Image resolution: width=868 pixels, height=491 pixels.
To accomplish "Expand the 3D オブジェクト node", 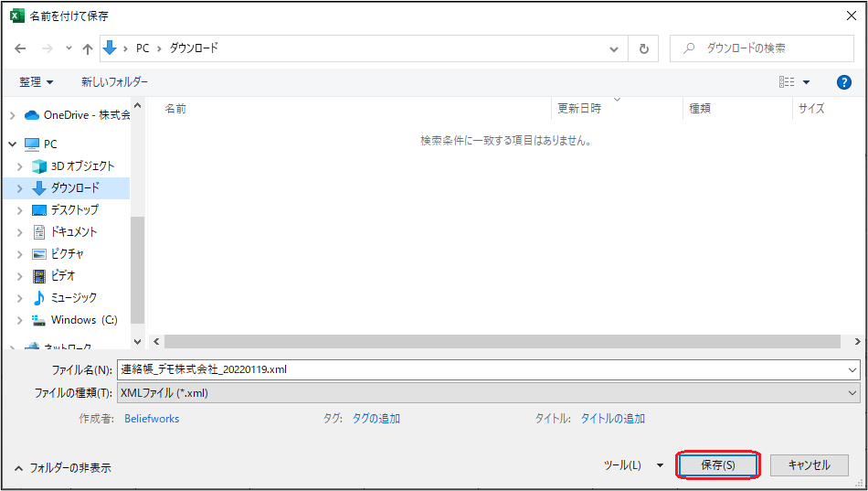I will [x=20, y=166].
